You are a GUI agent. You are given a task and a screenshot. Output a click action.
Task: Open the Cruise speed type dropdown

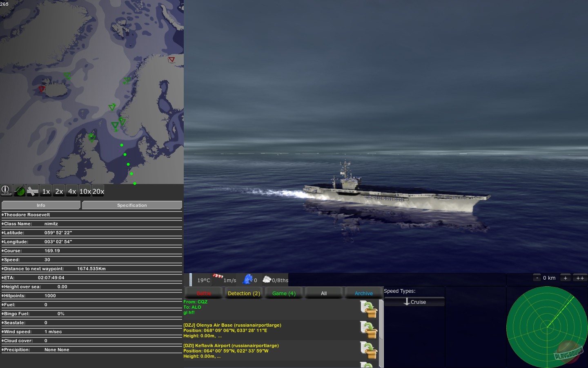point(414,302)
